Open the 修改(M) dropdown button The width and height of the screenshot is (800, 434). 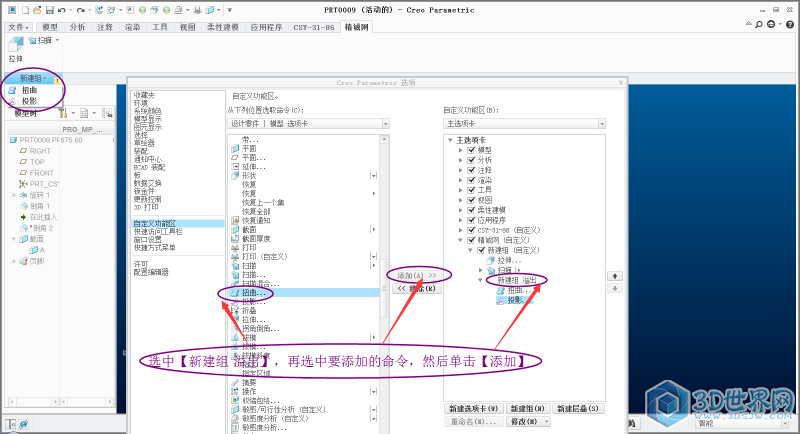tap(528, 422)
